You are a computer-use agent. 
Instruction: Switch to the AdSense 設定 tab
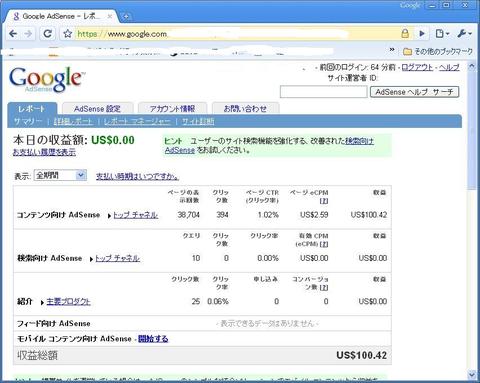(97, 109)
